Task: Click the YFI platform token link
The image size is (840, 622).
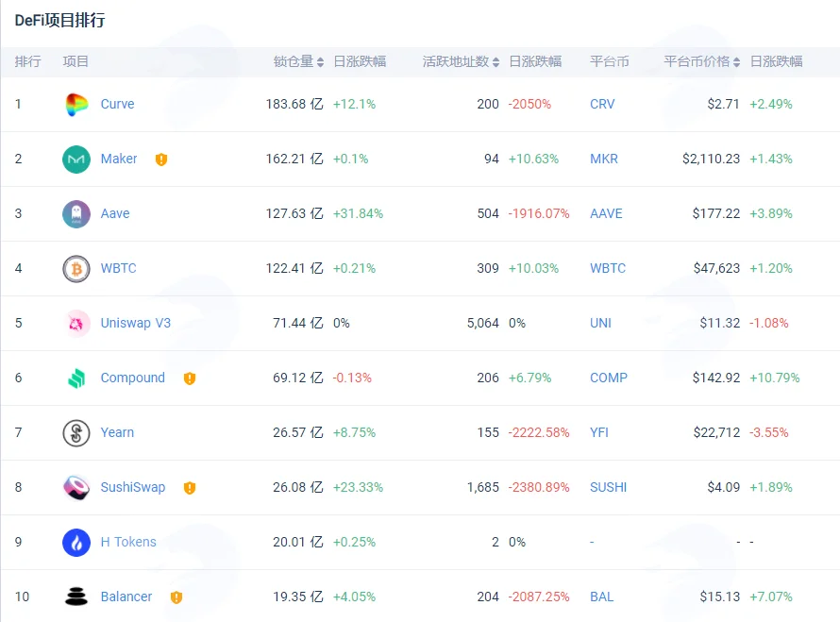Action: (x=599, y=432)
